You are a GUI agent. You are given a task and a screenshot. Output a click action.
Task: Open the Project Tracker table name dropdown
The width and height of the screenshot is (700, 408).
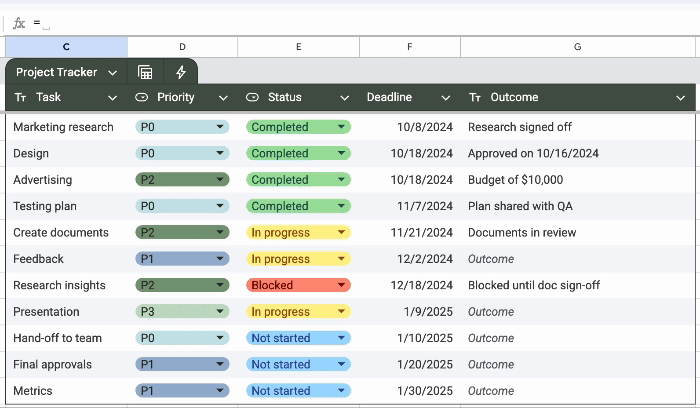pos(113,73)
